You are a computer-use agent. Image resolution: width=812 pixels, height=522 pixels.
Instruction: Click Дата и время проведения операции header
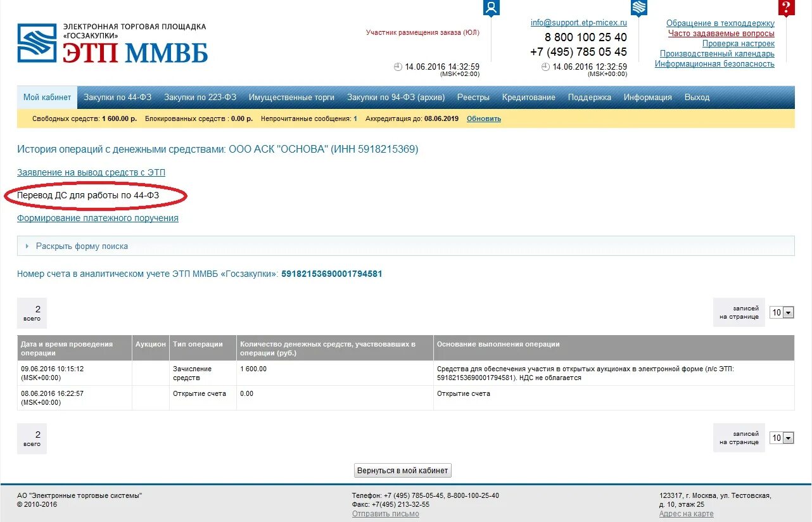point(75,348)
